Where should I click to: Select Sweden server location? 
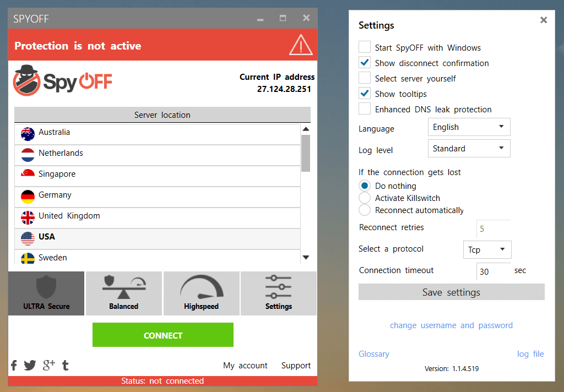(x=158, y=257)
